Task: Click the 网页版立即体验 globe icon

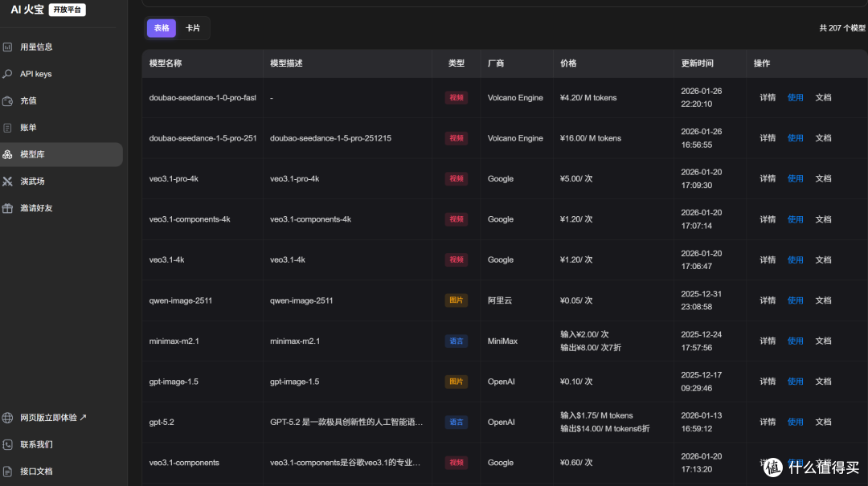Action: [7, 418]
